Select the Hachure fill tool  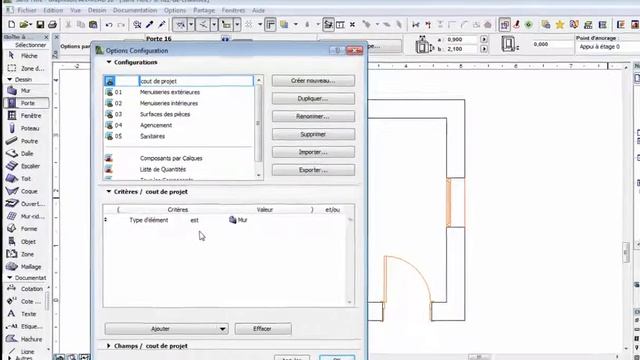tap(24, 339)
